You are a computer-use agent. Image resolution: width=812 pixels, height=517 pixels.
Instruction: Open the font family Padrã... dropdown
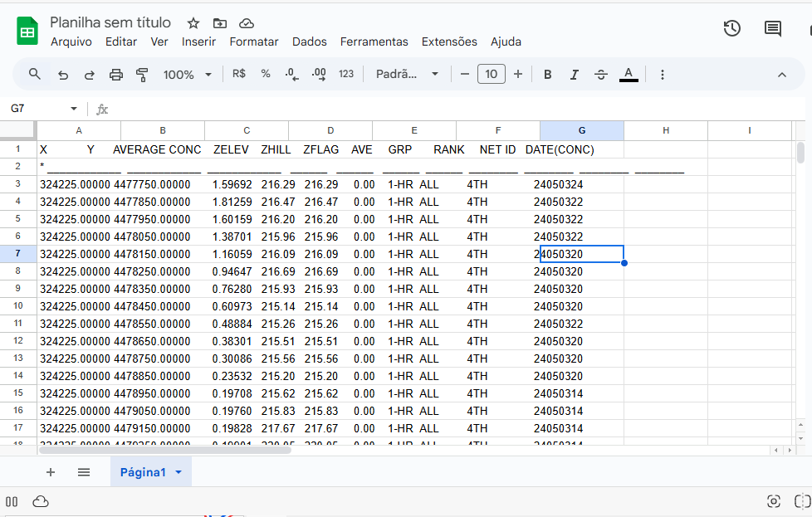click(x=408, y=74)
